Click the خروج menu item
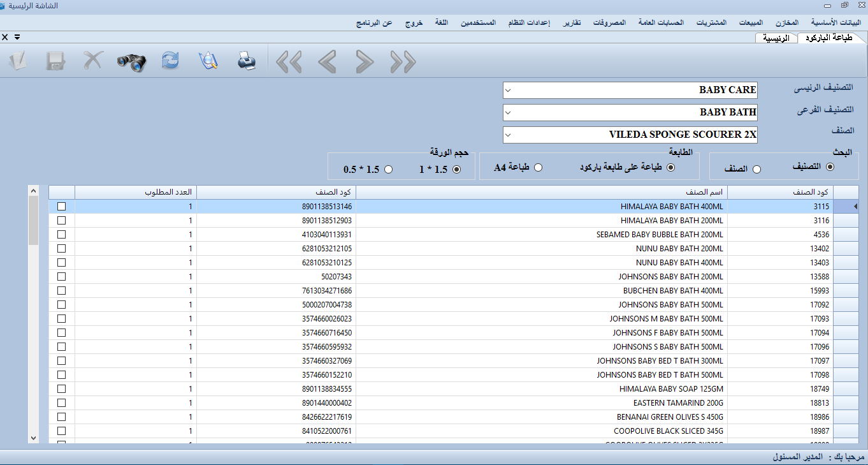The width and height of the screenshot is (868, 465). coord(414,22)
